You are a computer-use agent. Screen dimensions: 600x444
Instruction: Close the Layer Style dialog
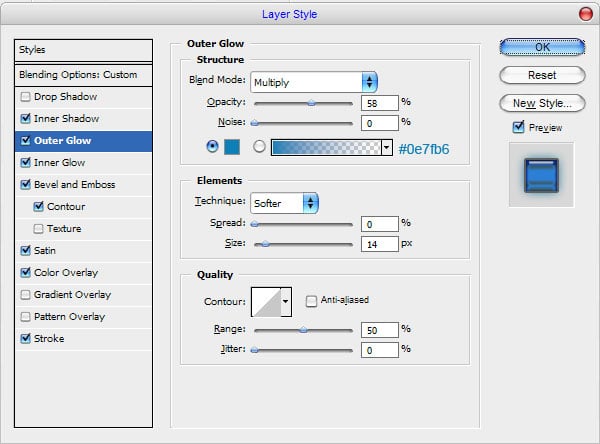585,14
